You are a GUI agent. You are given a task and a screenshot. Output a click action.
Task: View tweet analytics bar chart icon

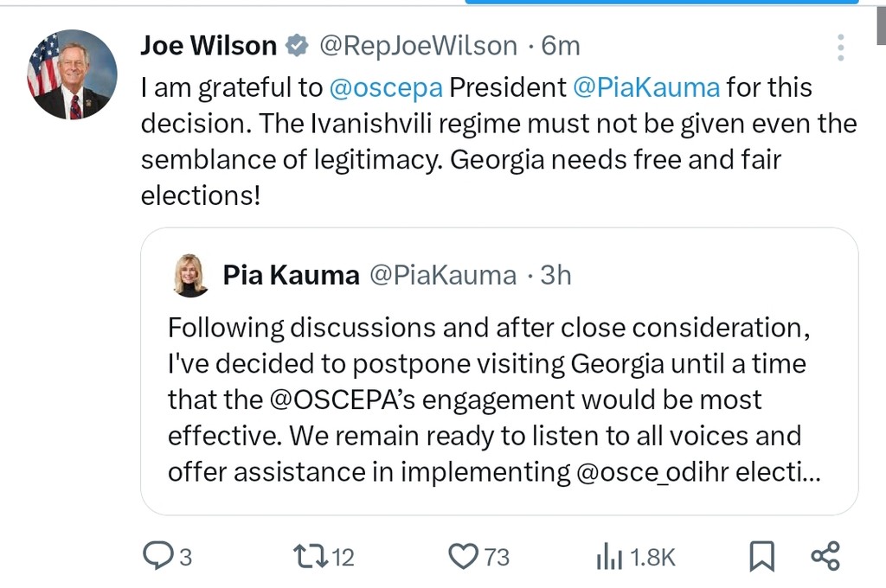point(609,557)
